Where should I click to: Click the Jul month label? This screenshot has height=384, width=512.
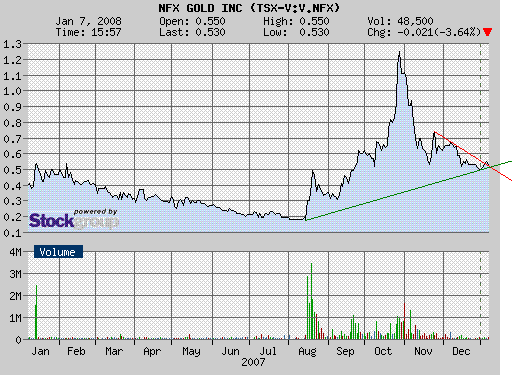tap(268, 351)
